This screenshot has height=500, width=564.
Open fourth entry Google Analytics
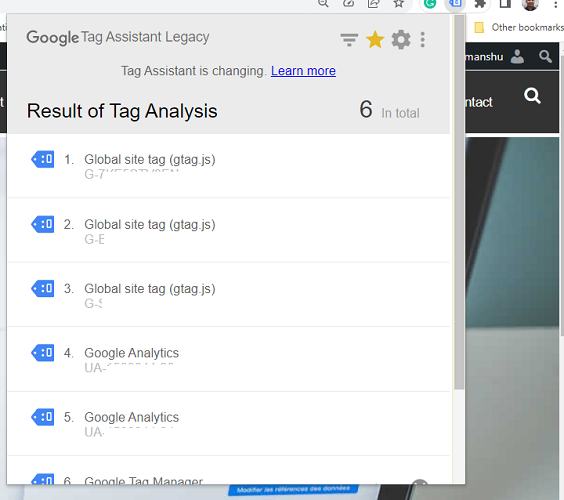228,359
